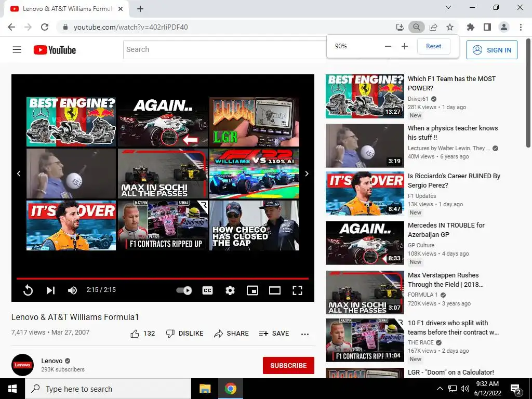532x399 pixels.
Task: Open the Chrome extensions puzzle icon
Action: [x=471, y=27]
